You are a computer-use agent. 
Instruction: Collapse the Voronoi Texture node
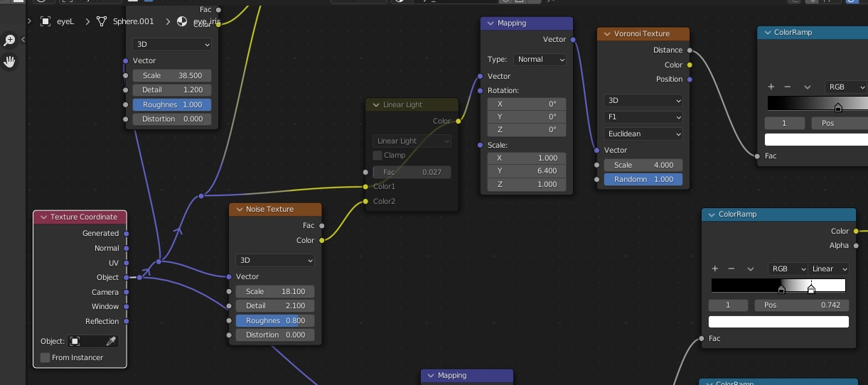(606, 34)
